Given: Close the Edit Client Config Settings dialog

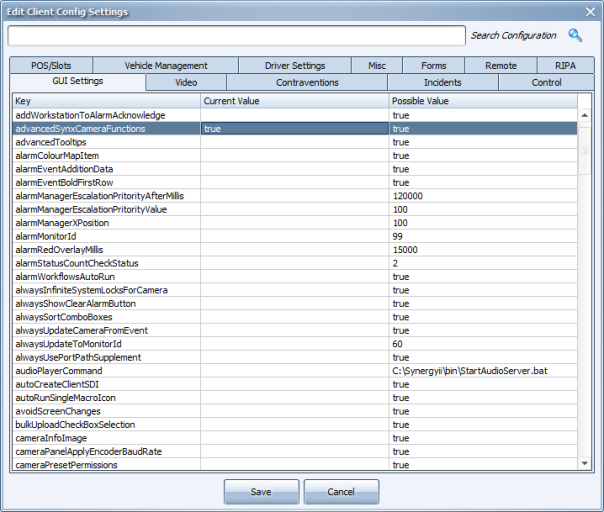Looking at the screenshot, I should pyautogui.click(x=589, y=11).
